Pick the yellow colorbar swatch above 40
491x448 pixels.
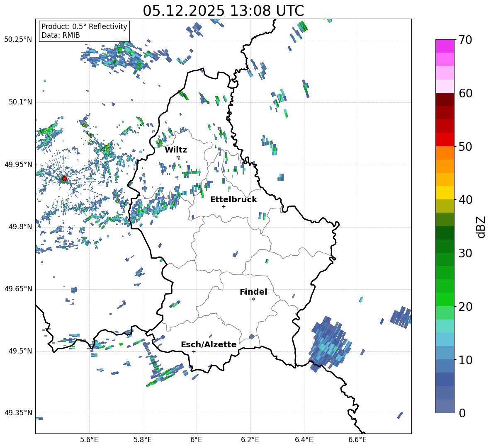(445, 192)
